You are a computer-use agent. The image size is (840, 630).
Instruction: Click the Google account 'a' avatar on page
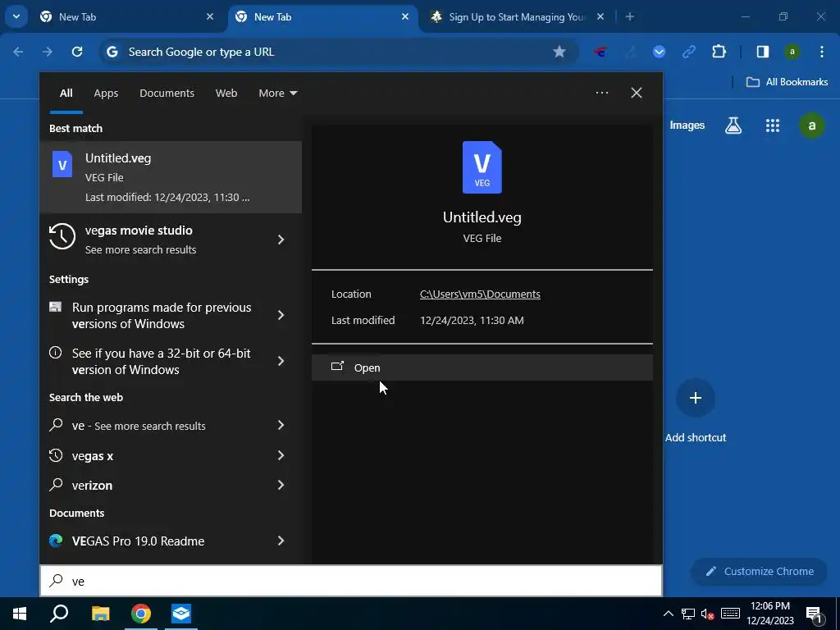pyautogui.click(x=811, y=126)
